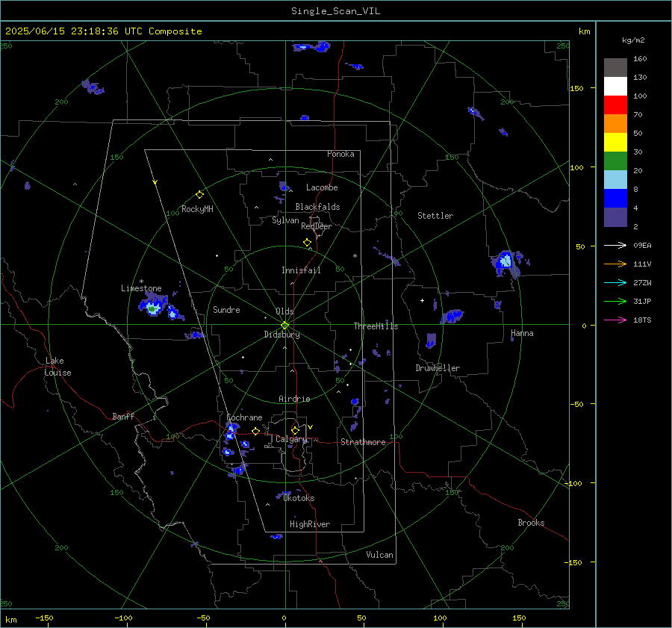The image size is (672, 628).
Task: Click the Hanna town label
Action: 522,333
